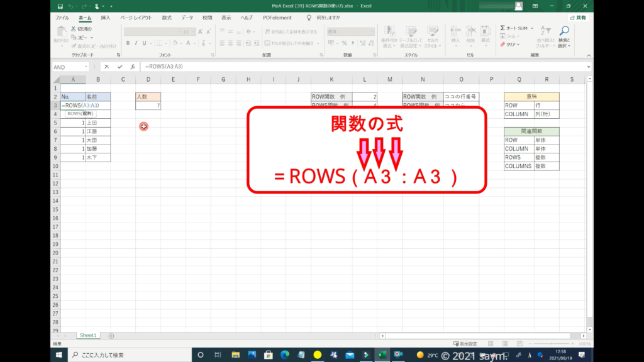The height and width of the screenshot is (362, 644).
Task: Open Microsoft Edge from the taskbar
Action: [x=285, y=355]
